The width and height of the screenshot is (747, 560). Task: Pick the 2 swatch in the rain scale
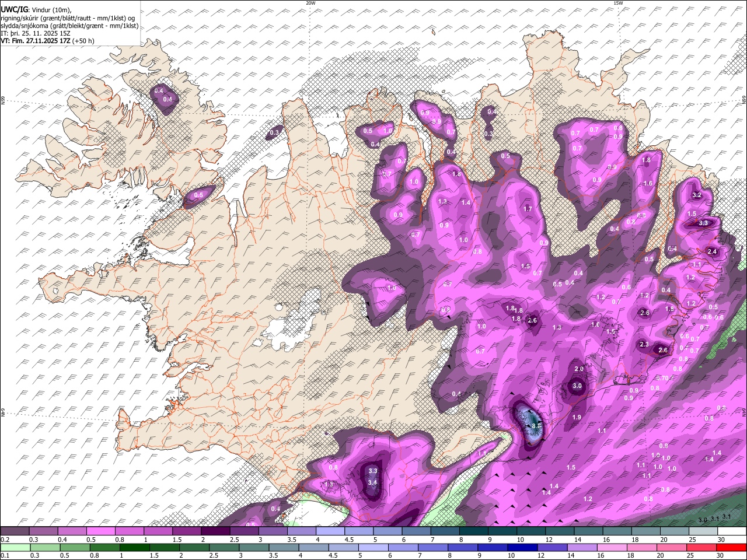[x=194, y=547]
